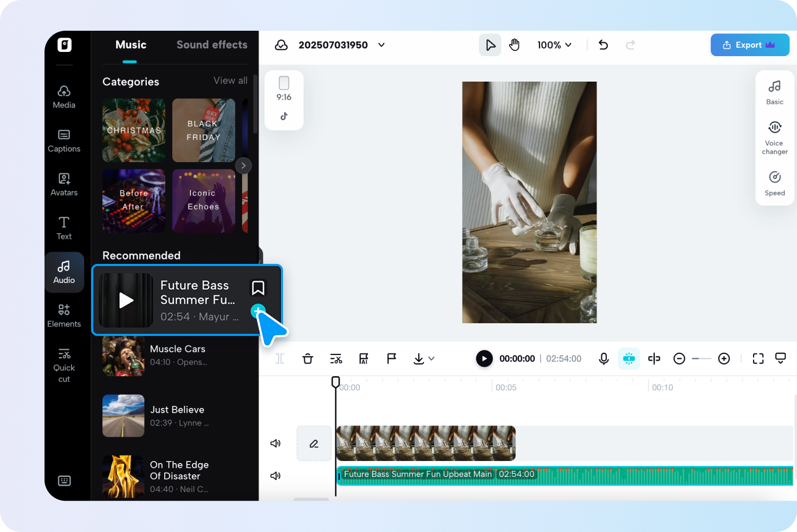The width and height of the screenshot is (797, 532).
Task: Mute the video track
Action: (x=275, y=443)
